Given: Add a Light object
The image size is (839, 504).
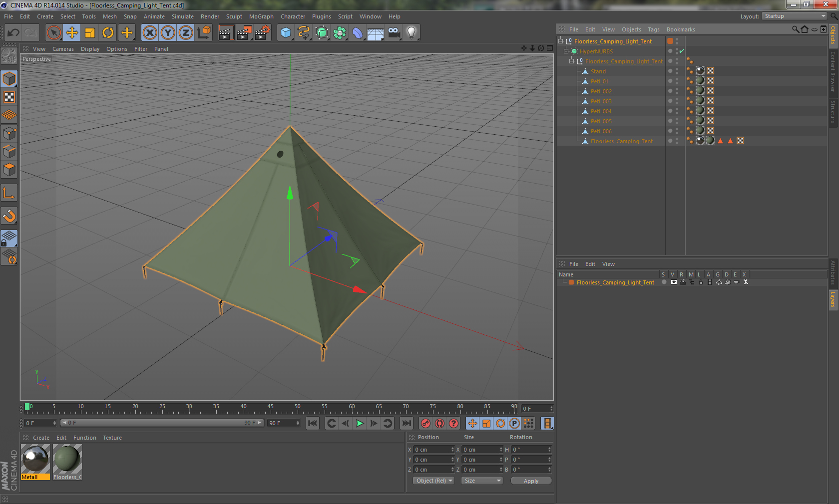Looking at the screenshot, I should coord(412,33).
